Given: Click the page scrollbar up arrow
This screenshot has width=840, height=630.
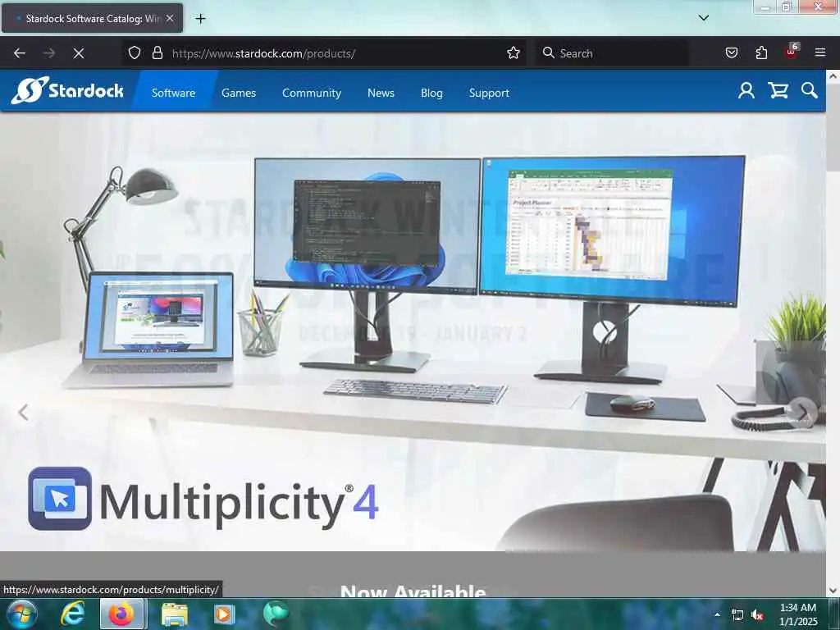Looking at the screenshot, I should point(833,76).
